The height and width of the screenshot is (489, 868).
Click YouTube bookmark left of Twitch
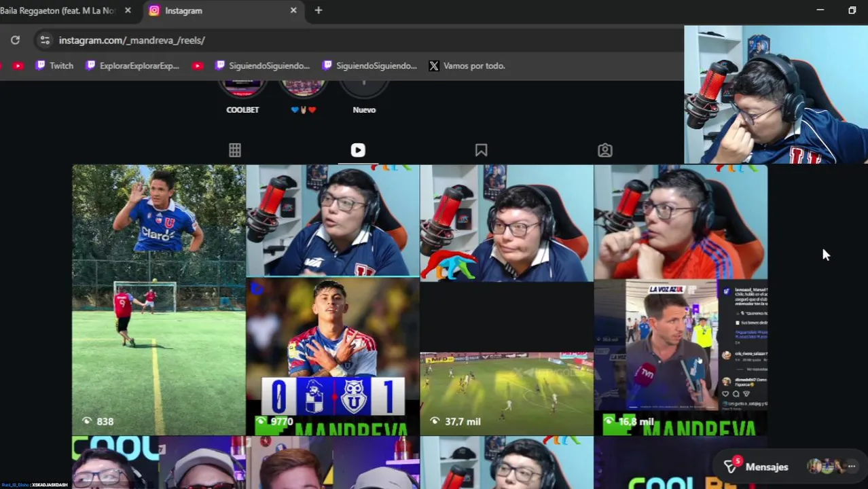(18, 66)
